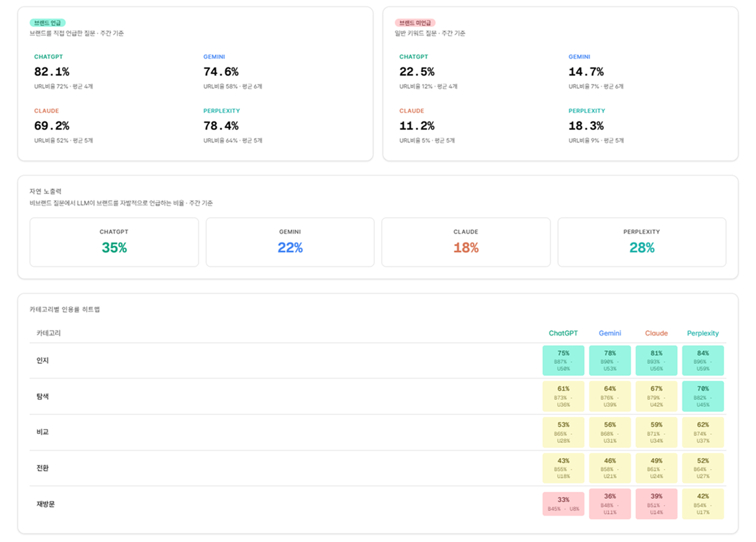This screenshot has width=756, height=542.
Task: Select the 69.2% Claude brand-mention value
Action: [x=52, y=126]
